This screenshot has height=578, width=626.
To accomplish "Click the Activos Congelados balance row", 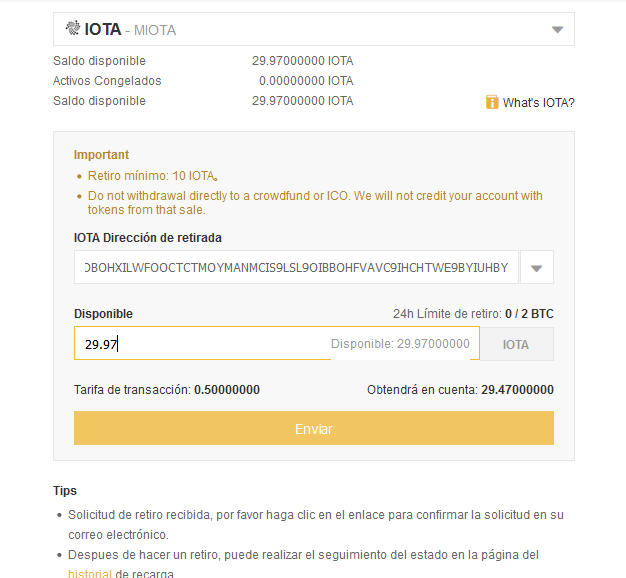I will pos(203,81).
